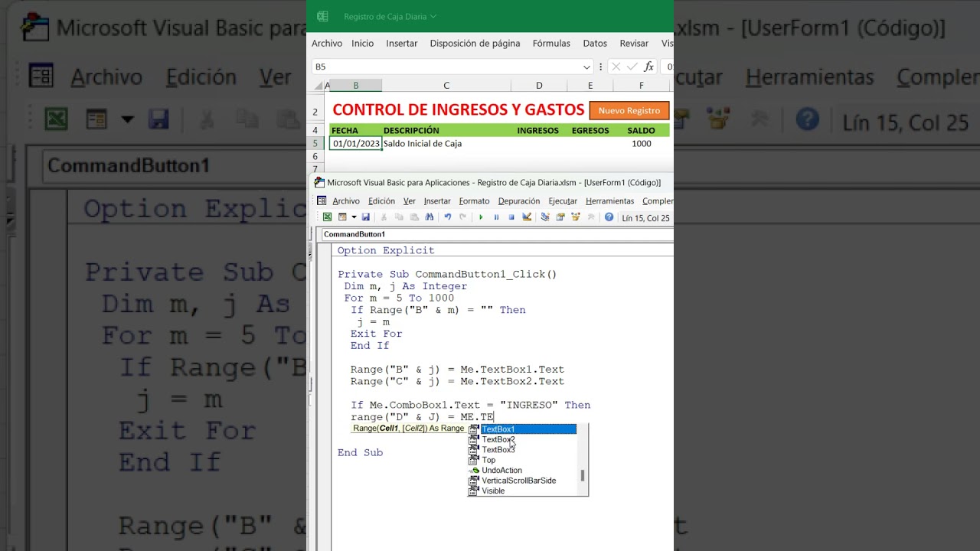The height and width of the screenshot is (551, 980).
Task: Select column D header in Excel
Action: [x=539, y=86]
